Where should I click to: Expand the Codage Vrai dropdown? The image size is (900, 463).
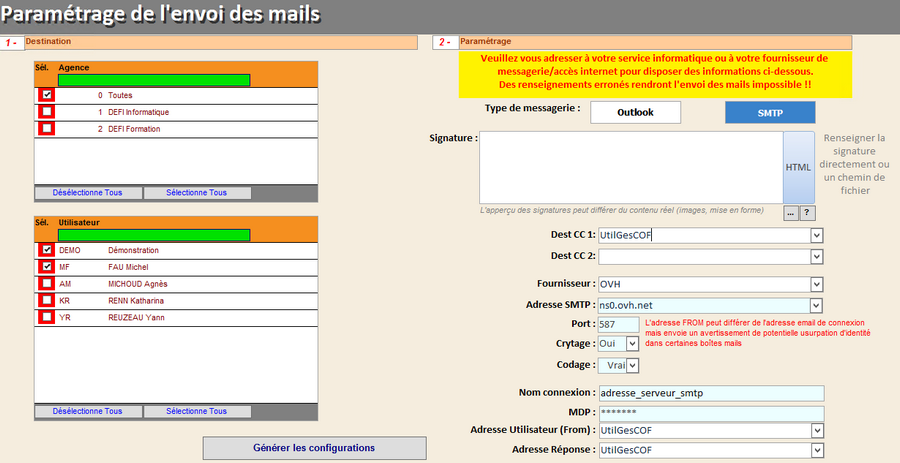click(x=632, y=366)
